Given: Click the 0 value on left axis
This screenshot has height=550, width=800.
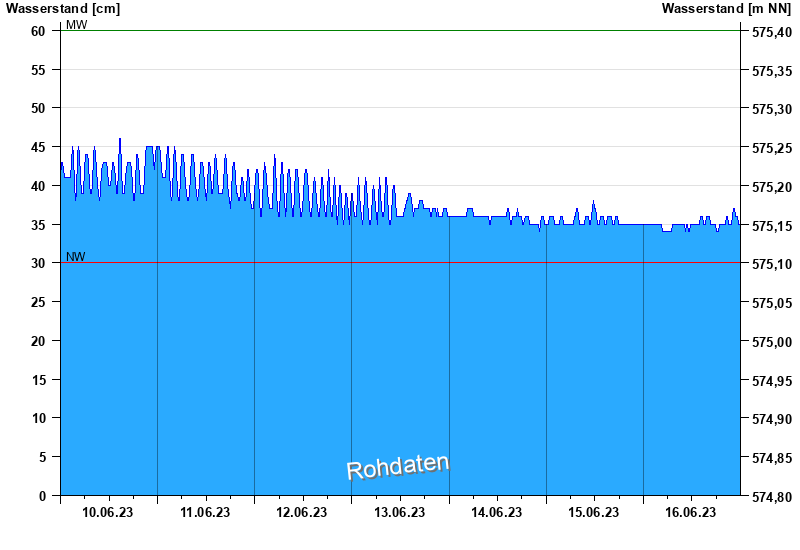Looking at the screenshot, I should 42,495.
